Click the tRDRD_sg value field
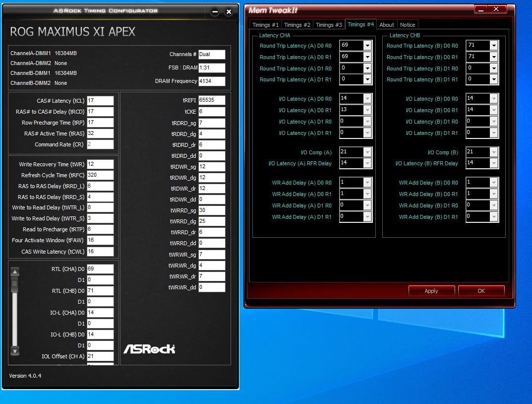Viewport: 532px width, 404px height. 212,123
